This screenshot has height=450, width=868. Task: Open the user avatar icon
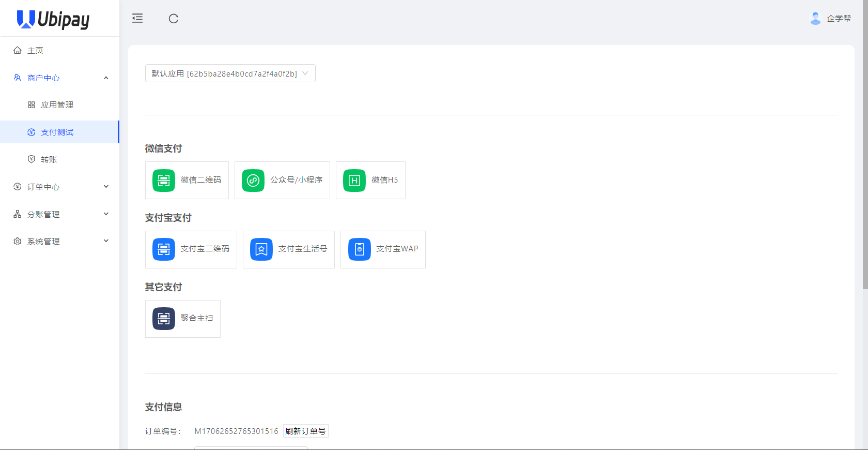[x=815, y=18]
